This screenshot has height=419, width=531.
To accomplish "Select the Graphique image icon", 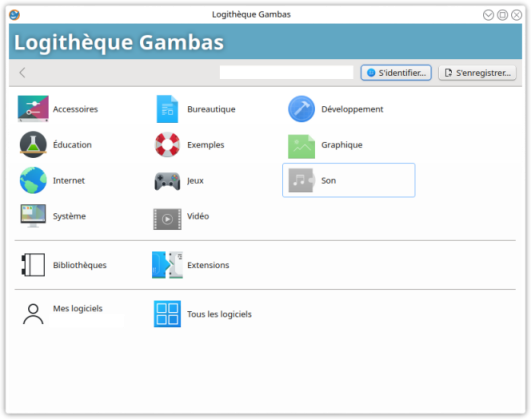I will (x=301, y=146).
